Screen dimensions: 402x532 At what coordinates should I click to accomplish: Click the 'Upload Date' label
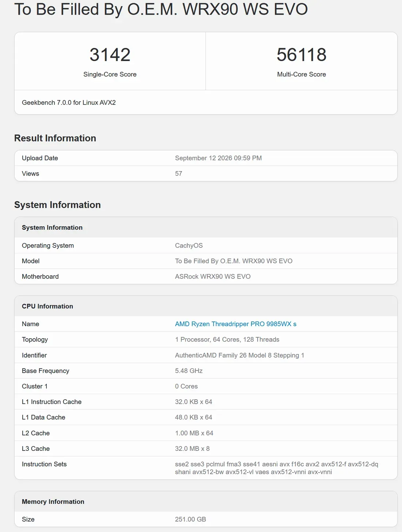tap(40, 158)
